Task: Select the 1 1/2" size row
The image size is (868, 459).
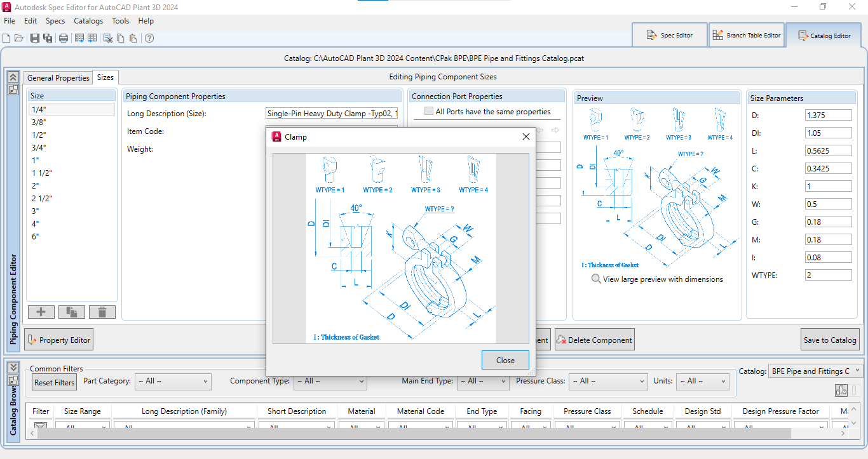Action: click(x=72, y=173)
